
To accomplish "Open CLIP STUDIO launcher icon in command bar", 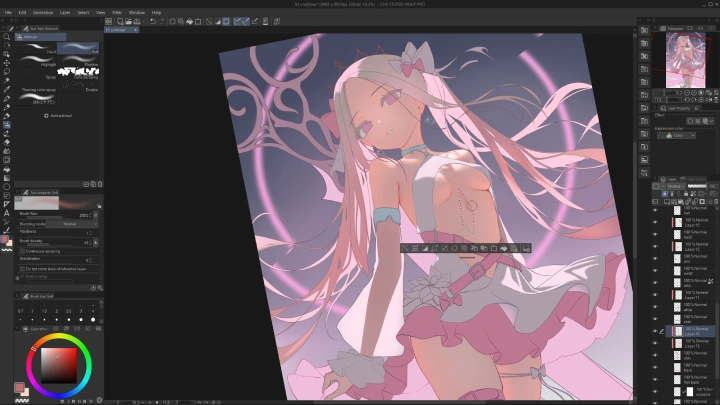I will tap(109, 22).
